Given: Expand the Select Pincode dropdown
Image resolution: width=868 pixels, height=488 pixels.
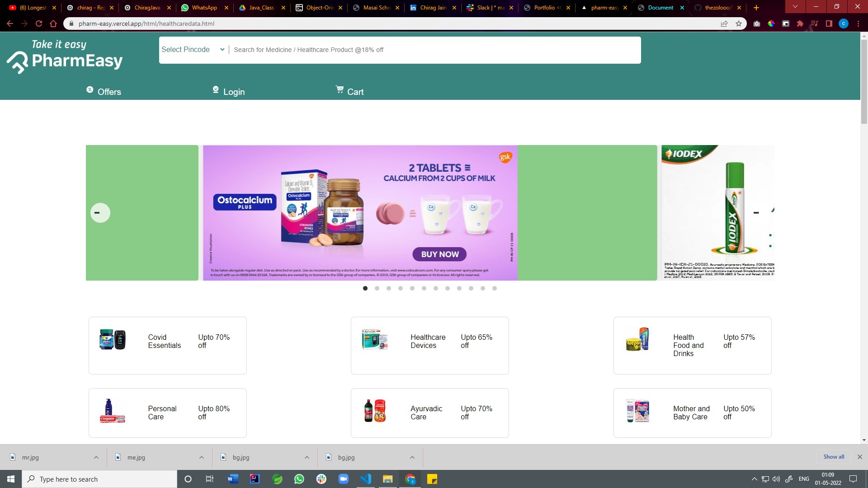Looking at the screenshot, I should point(193,50).
